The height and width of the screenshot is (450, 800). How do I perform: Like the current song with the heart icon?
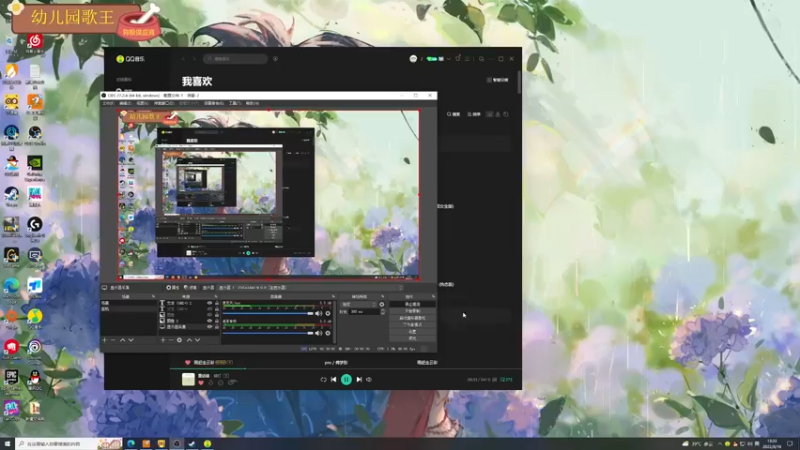click(201, 383)
